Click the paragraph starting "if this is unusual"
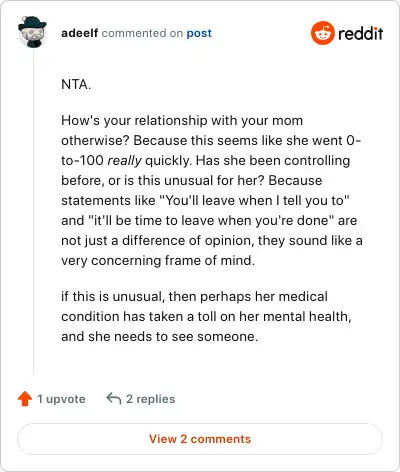 (206, 316)
